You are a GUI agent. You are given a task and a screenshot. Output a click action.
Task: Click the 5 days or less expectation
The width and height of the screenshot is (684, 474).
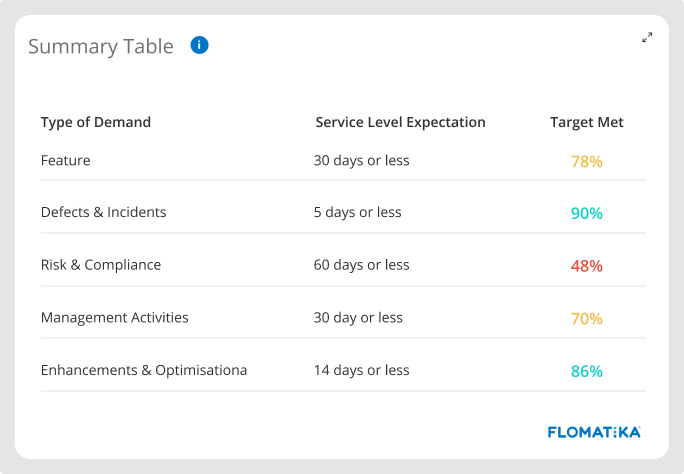tap(357, 212)
